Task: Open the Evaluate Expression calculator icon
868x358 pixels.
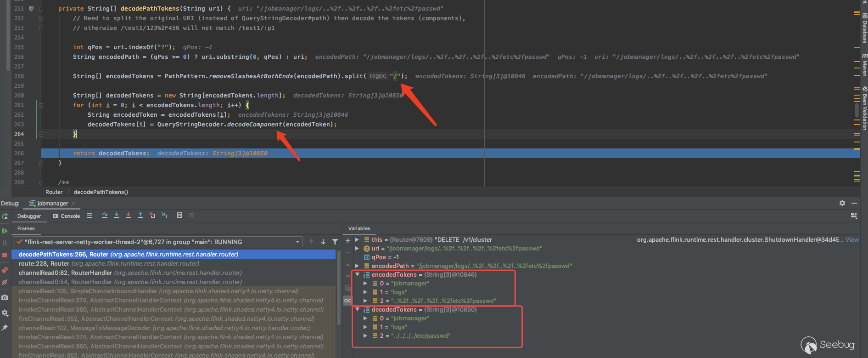Action: click(x=179, y=215)
